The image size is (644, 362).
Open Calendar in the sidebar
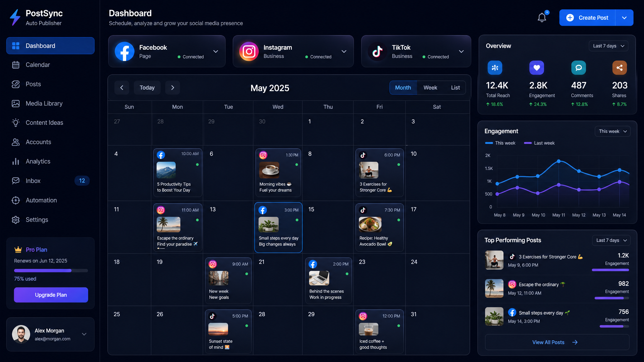[50, 65]
